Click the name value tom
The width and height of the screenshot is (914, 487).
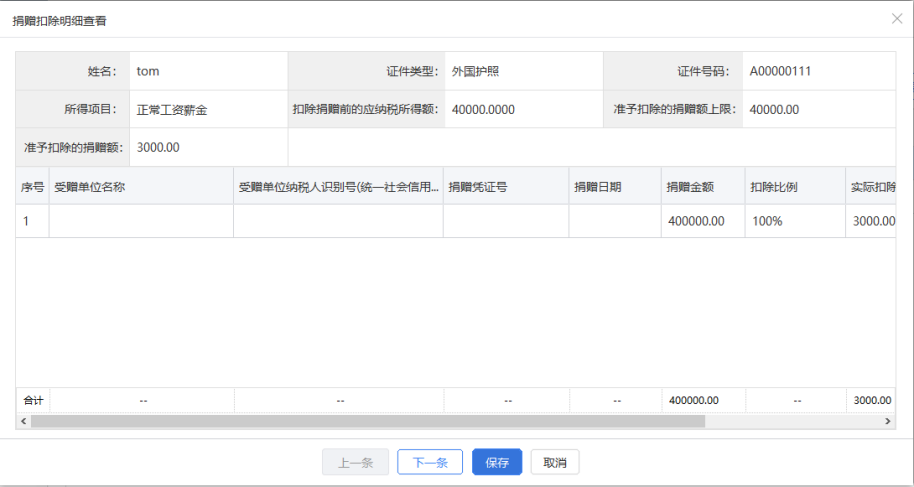tap(148, 71)
